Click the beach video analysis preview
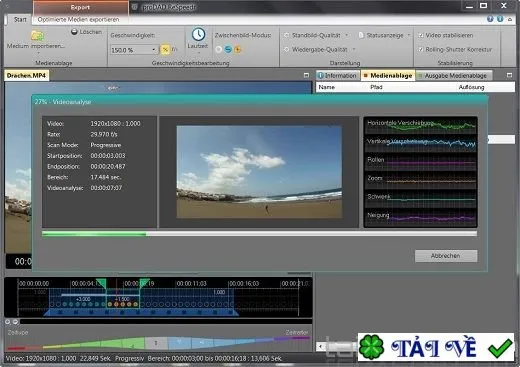The image size is (520, 367). [x=259, y=172]
